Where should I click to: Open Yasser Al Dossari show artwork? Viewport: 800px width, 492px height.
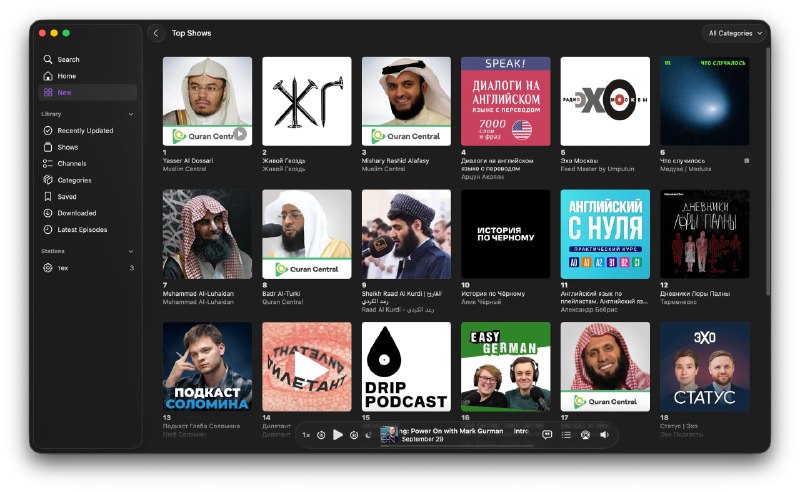pos(207,101)
